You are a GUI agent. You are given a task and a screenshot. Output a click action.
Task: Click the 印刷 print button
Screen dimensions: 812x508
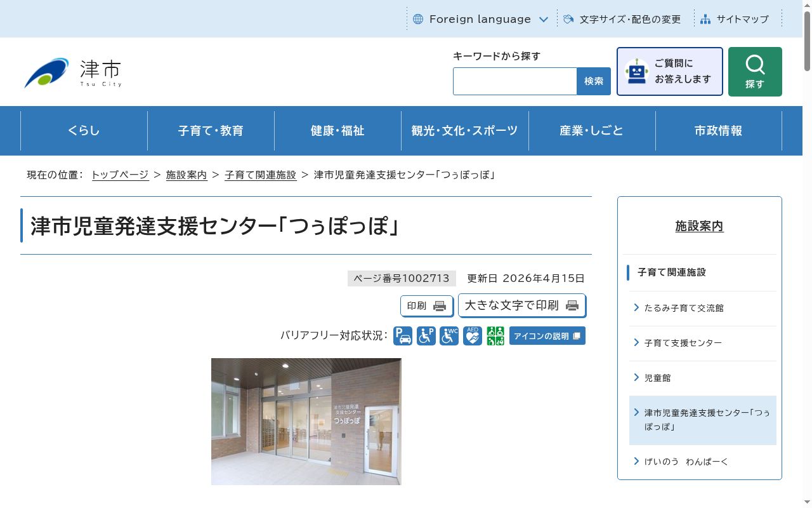[x=427, y=306]
